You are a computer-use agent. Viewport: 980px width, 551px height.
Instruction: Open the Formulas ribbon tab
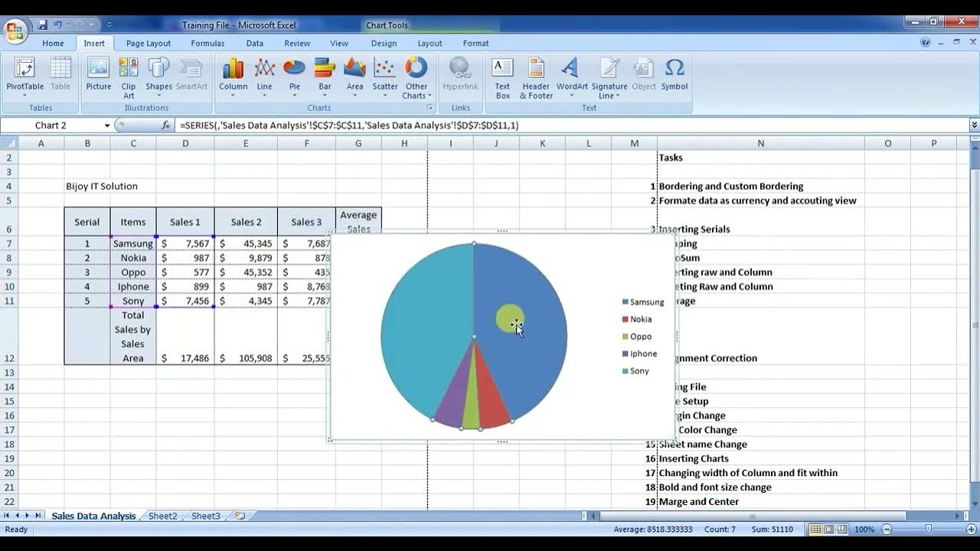pos(207,44)
